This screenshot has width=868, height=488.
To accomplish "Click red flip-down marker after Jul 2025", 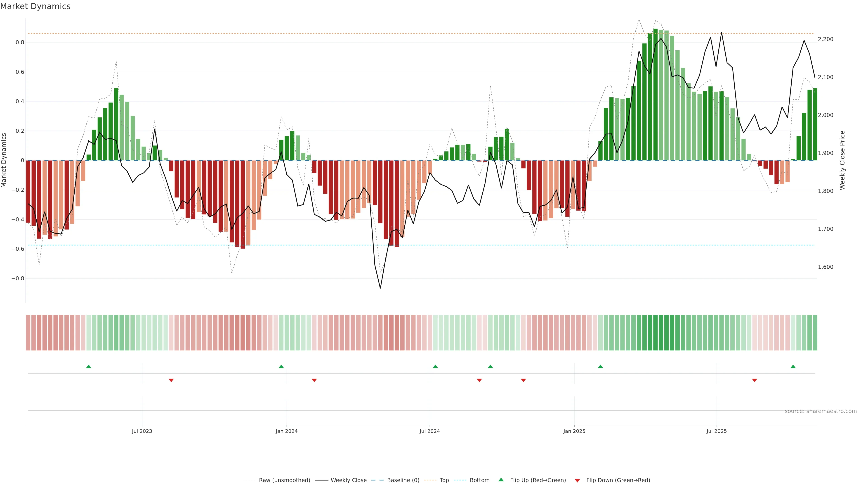I will [x=755, y=380].
